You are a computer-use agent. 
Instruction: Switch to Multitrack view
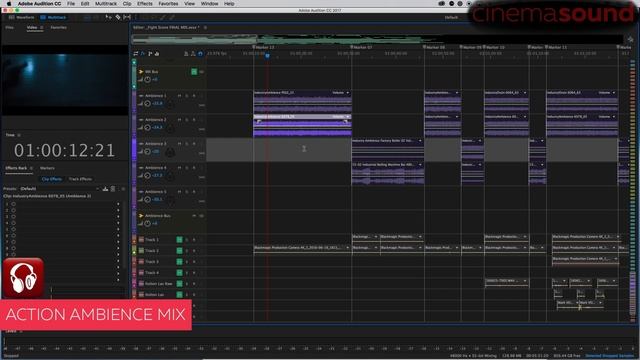pyautogui.click(x=53, y=18)
